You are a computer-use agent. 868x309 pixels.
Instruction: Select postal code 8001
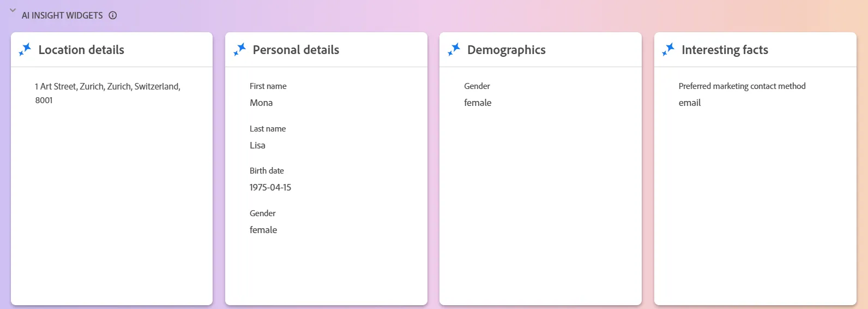(x=44, y=100)
